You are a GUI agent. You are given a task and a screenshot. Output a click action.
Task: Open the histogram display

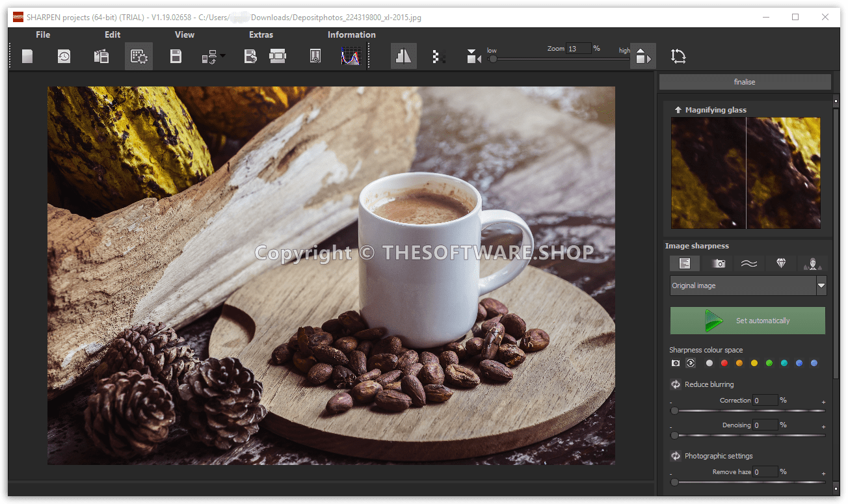tap(351, 56)
